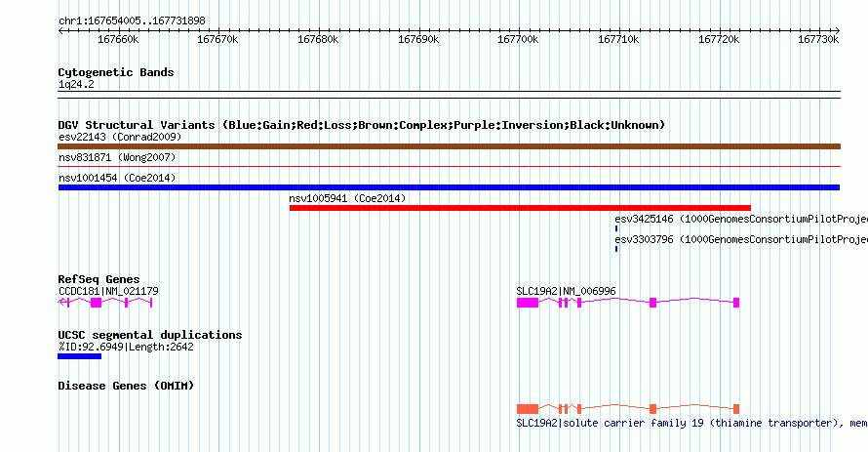Open the esv3303796 1000Genomes label
The height and width of the screenshot is (452, 868).
(x=741, y=239)
